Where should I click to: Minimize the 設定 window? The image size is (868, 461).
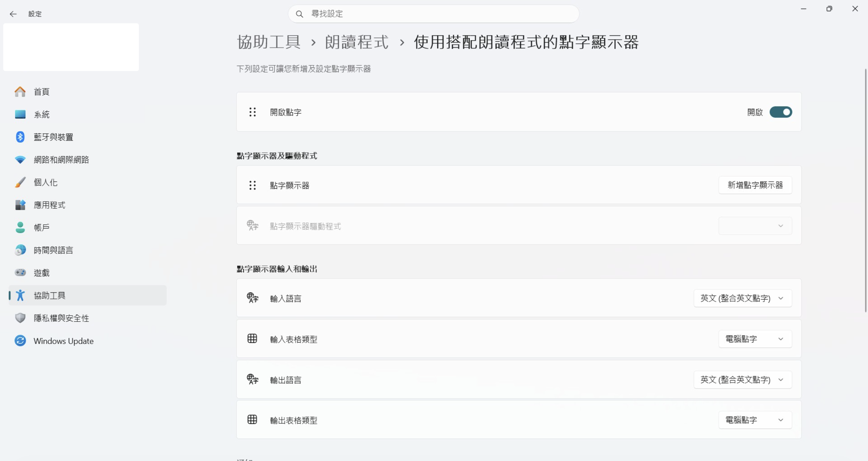click(x=804, y=9)
